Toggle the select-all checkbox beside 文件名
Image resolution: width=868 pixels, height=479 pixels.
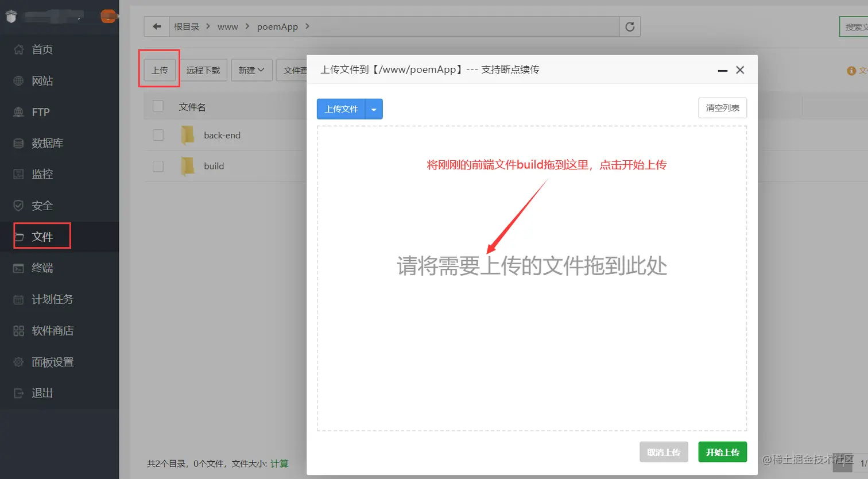click(158, 106)
